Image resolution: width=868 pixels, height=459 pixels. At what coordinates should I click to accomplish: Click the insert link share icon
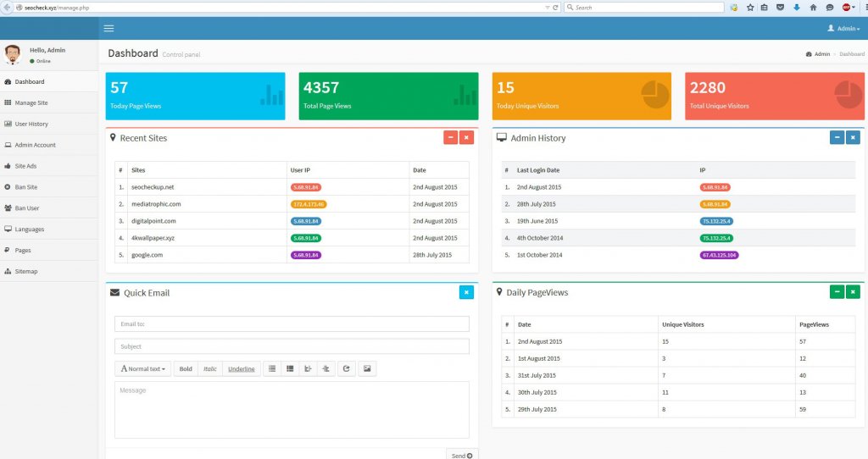[x=346, y=369]
